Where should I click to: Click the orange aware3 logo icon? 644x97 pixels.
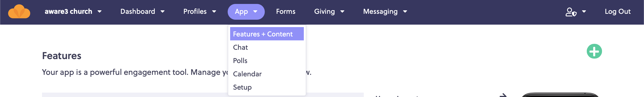pos(19,12)
